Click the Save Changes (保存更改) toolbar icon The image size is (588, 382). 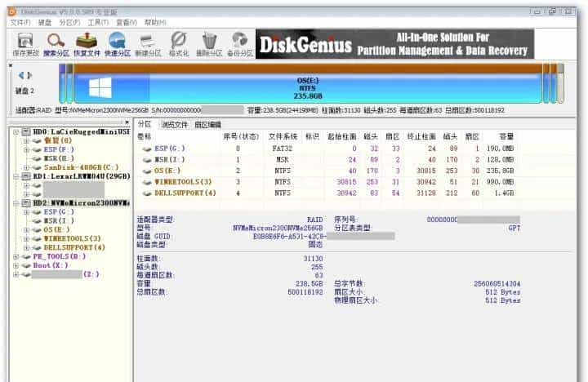coord(25,44)
